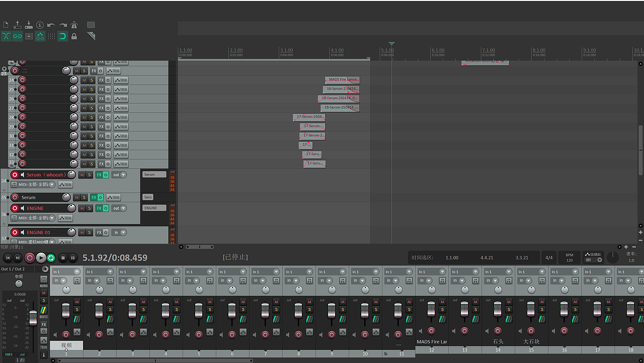Toggle the metronome icon
Viewport: 644px width, 363px height.
click(x=74, y=25)
